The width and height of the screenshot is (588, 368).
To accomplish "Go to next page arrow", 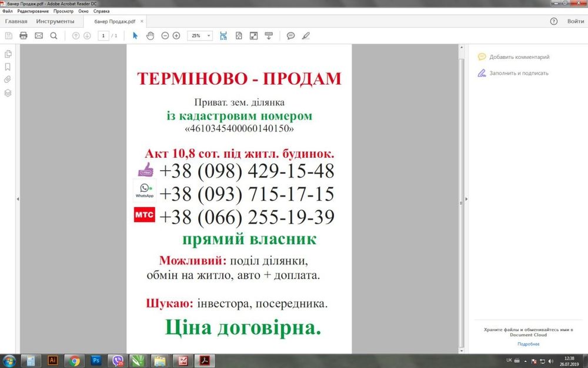I will [x=87, y=36].
